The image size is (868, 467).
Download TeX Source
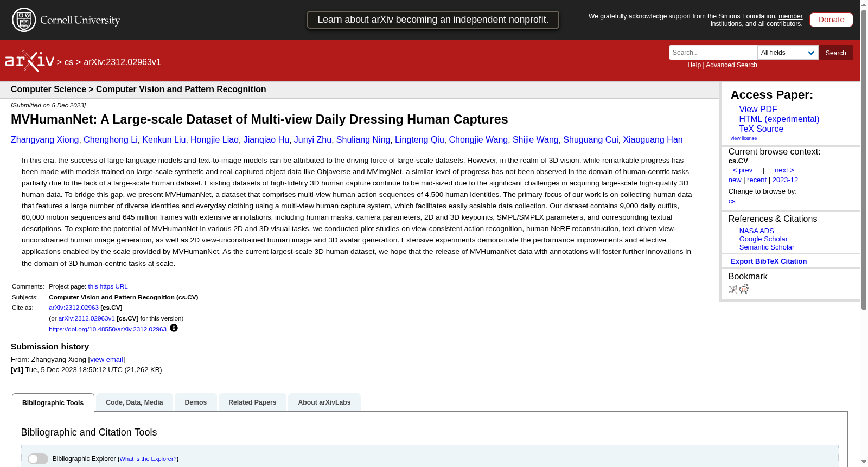click(x=761, y=129)
